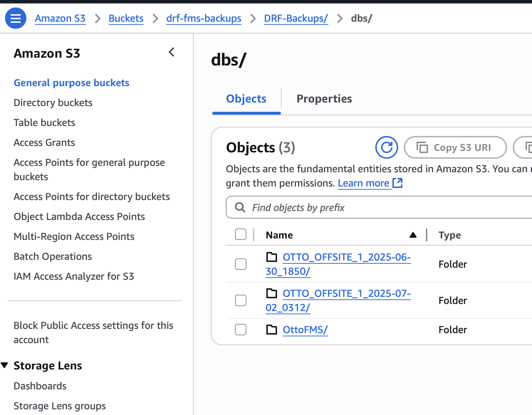Open the OTTO_OFFSITE_1_2025-06-30_1850/ folder link

pos(338,264)
